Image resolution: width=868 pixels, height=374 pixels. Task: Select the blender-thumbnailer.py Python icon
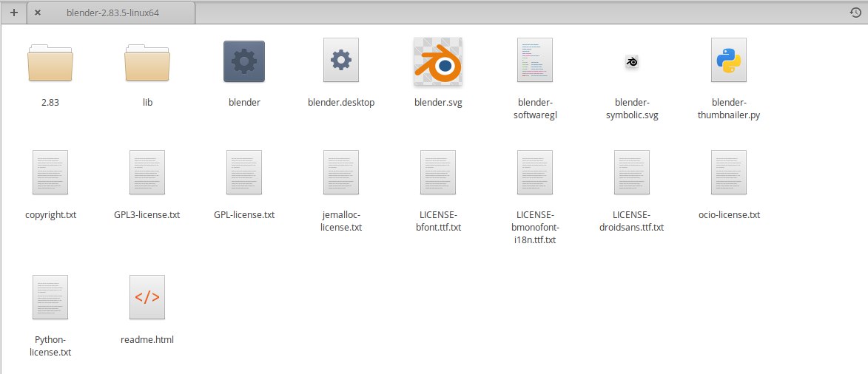coord(728,60)
